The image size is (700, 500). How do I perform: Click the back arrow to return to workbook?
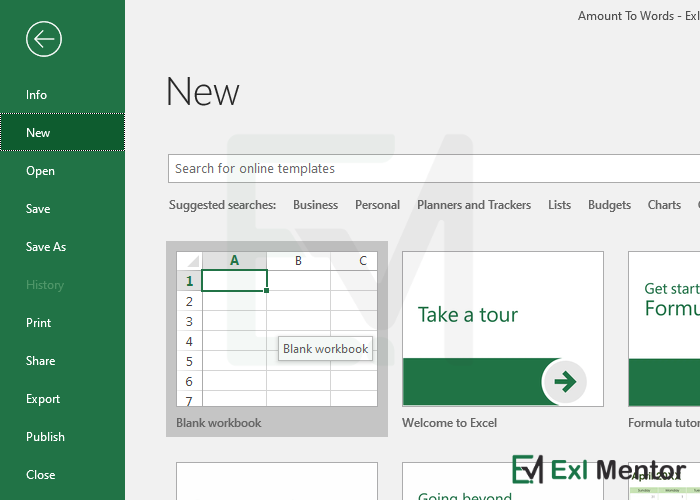[44, 39]
